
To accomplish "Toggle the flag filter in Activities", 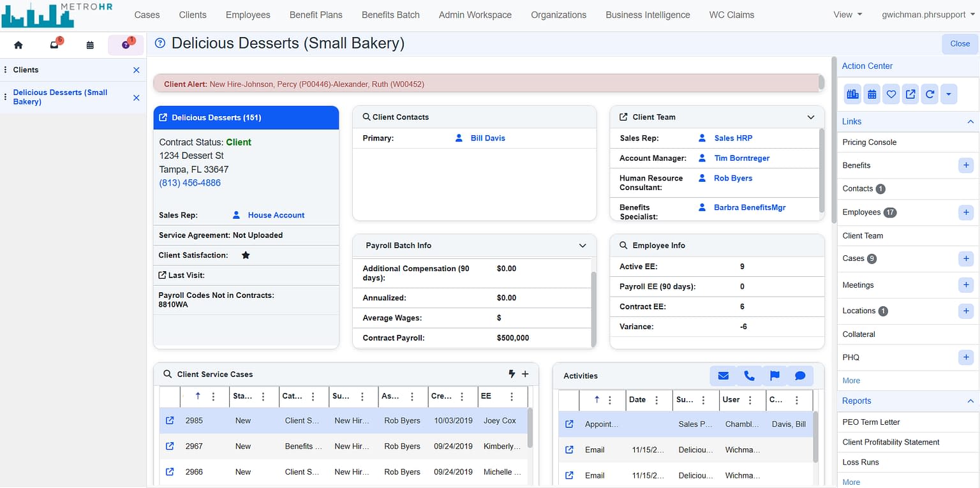I will [775, 376].
